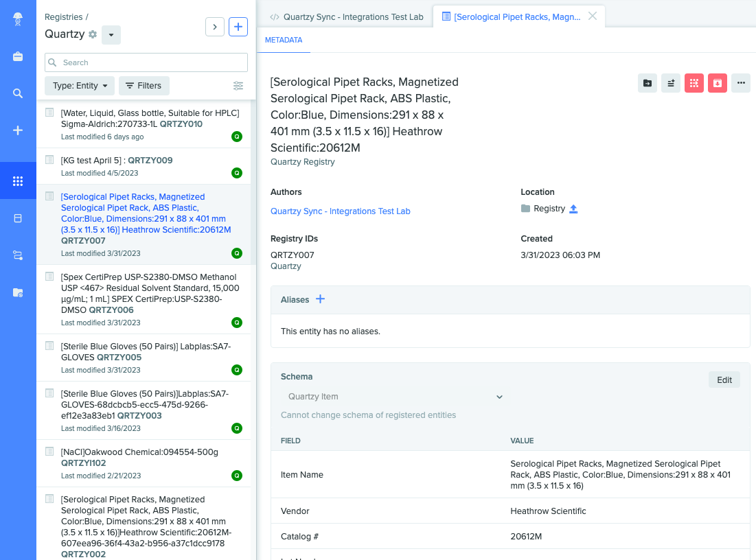Click green Quartzy badge on QRTZY010 row
Screen dimensions: 756x560
coord(237,137)
